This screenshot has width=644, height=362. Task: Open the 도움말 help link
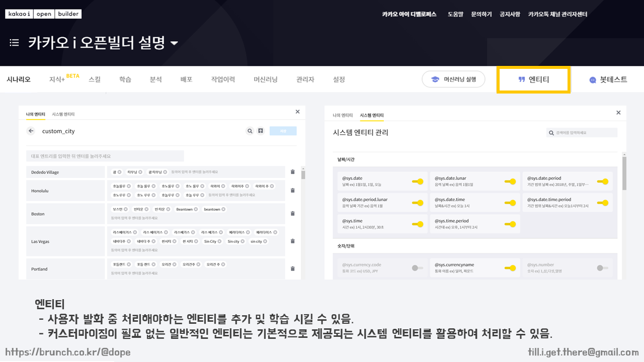455,14
